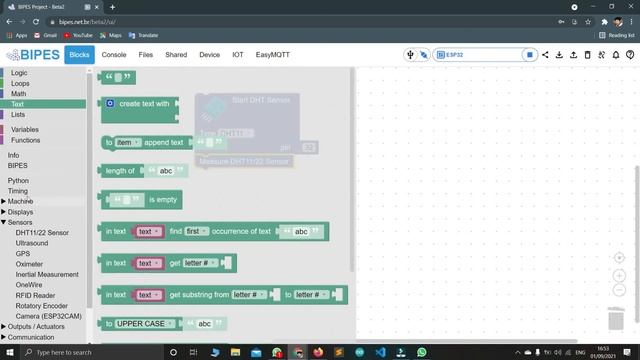Open the help question mark icon

(x=630, y=55)
